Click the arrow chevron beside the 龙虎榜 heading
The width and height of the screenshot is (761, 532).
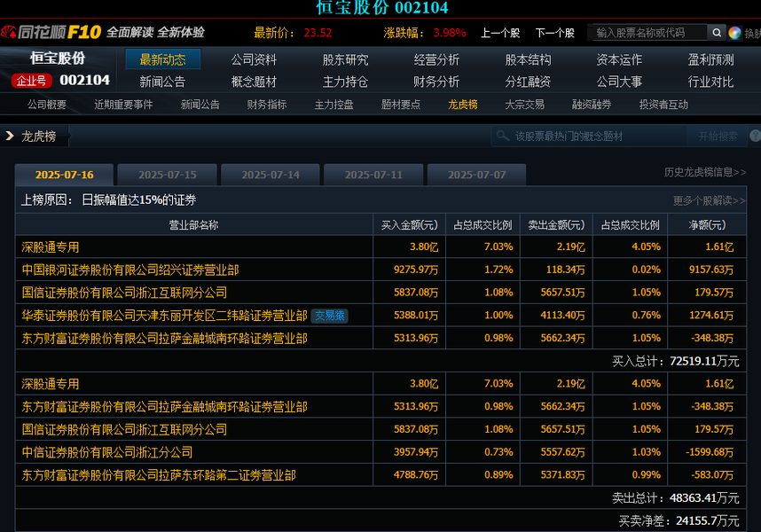9,136
